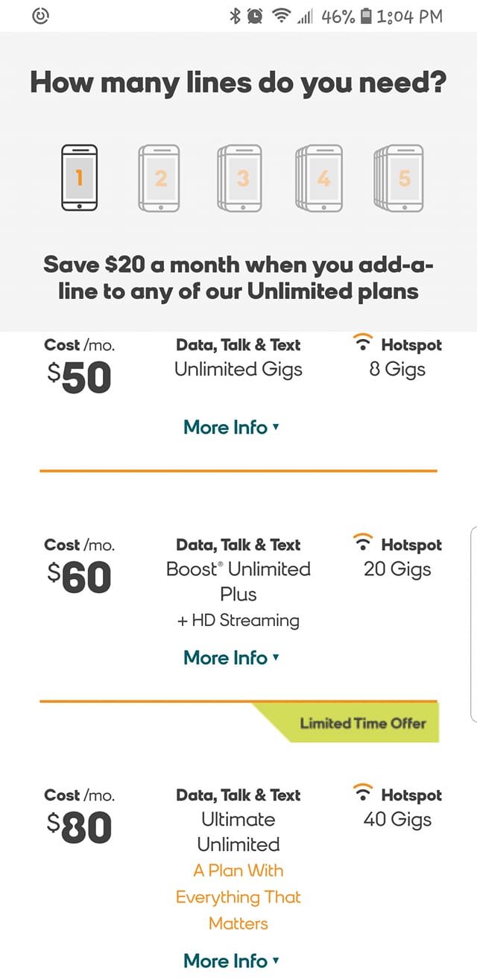Tap the Bluetooth status bar icon

point(235,16)
